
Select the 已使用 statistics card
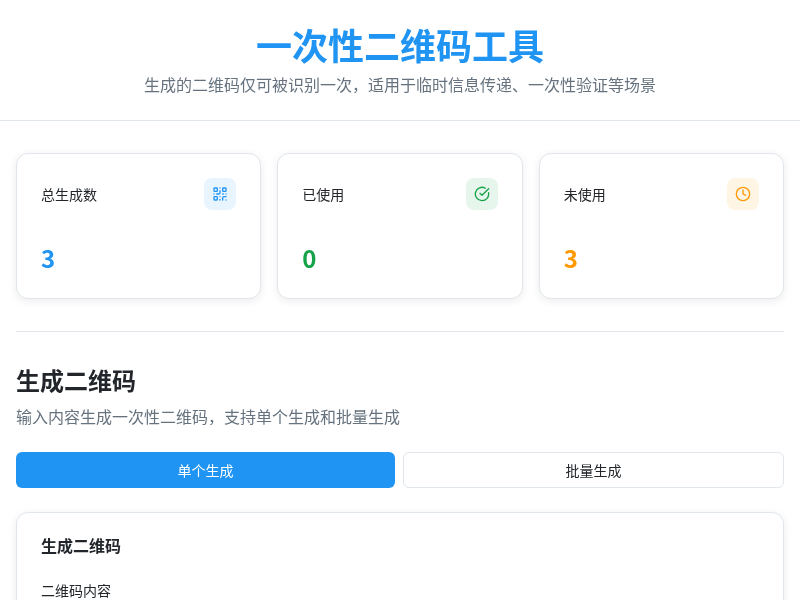400,225
